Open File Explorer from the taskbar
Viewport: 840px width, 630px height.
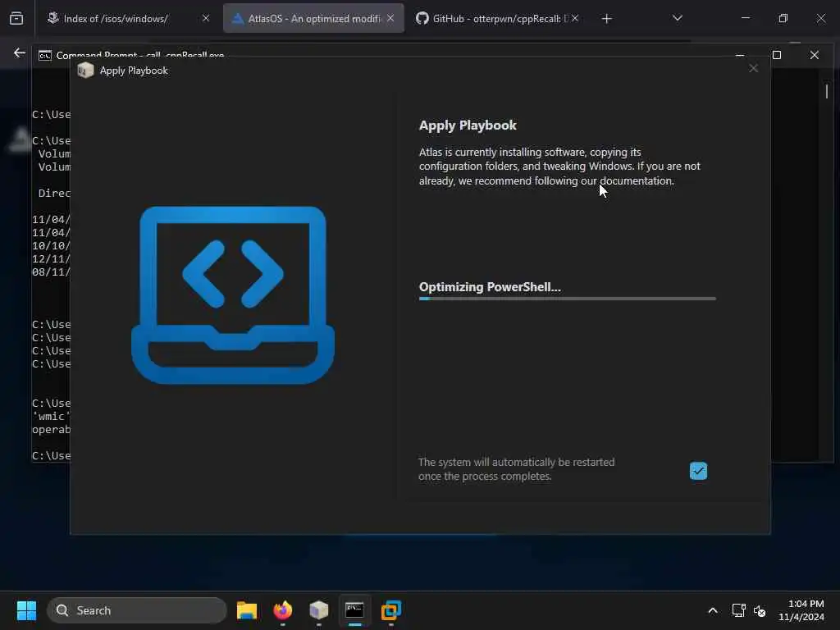pyautogui.click(x=247, y=610)
